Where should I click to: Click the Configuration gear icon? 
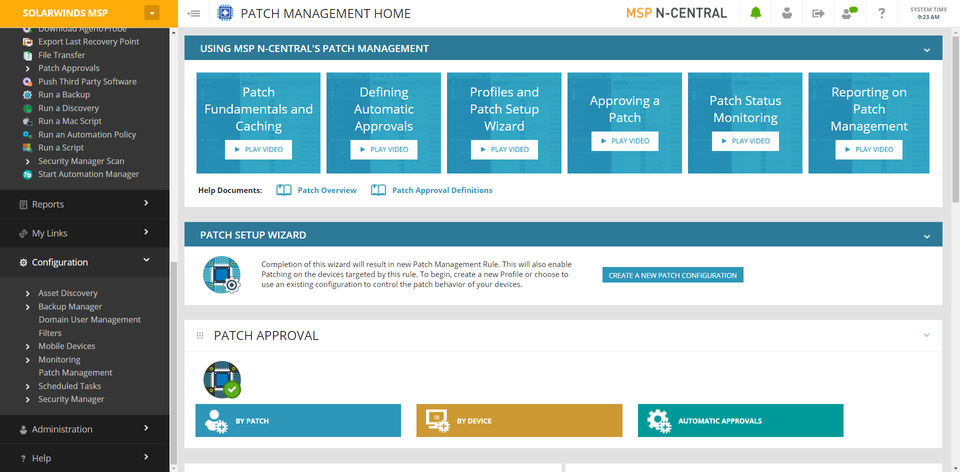point(23,262)
